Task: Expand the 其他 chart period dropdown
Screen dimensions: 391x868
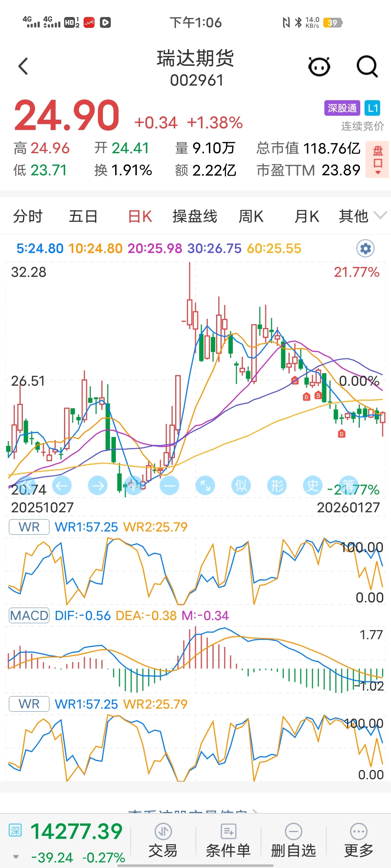Action: [x=362, y=216]
